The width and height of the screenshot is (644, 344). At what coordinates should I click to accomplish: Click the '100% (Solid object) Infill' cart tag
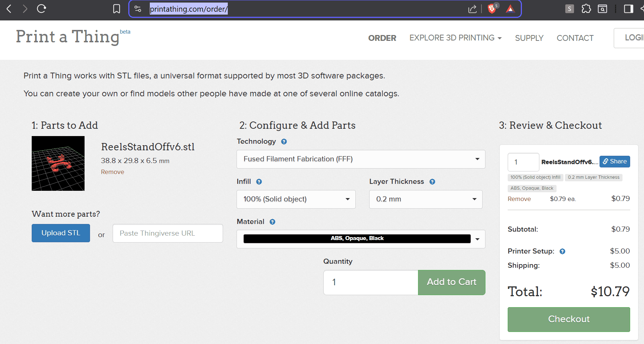click(535, 177)
